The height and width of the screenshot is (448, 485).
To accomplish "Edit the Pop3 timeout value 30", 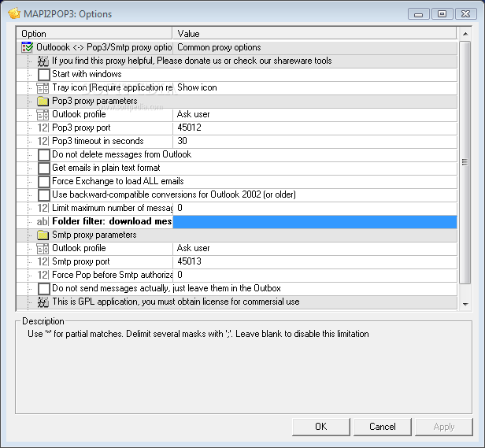I will click(x=315, y=141).
